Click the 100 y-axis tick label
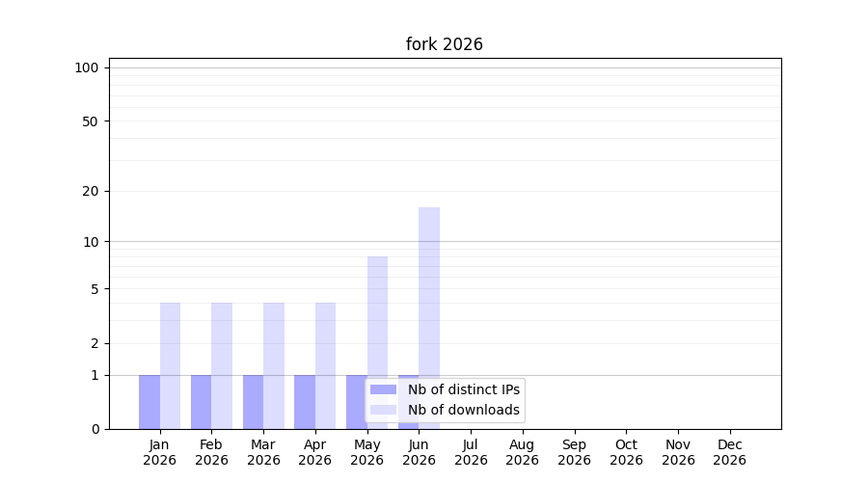The image size is (868, 482). (x=87, y=68)
